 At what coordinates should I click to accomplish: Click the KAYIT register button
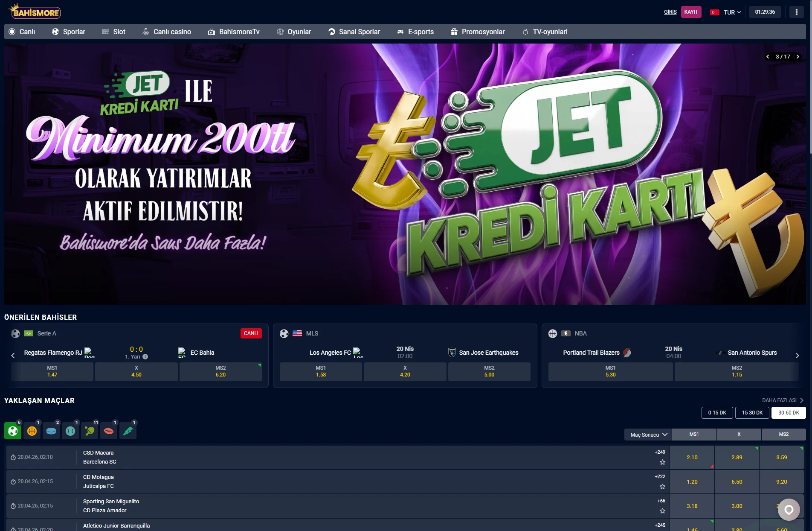coord(691,12)
